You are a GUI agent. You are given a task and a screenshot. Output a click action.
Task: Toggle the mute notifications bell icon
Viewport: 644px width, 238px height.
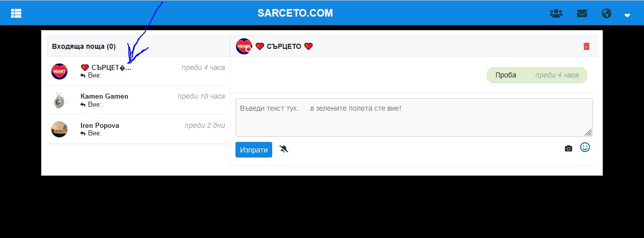click(x=284, y=149)
